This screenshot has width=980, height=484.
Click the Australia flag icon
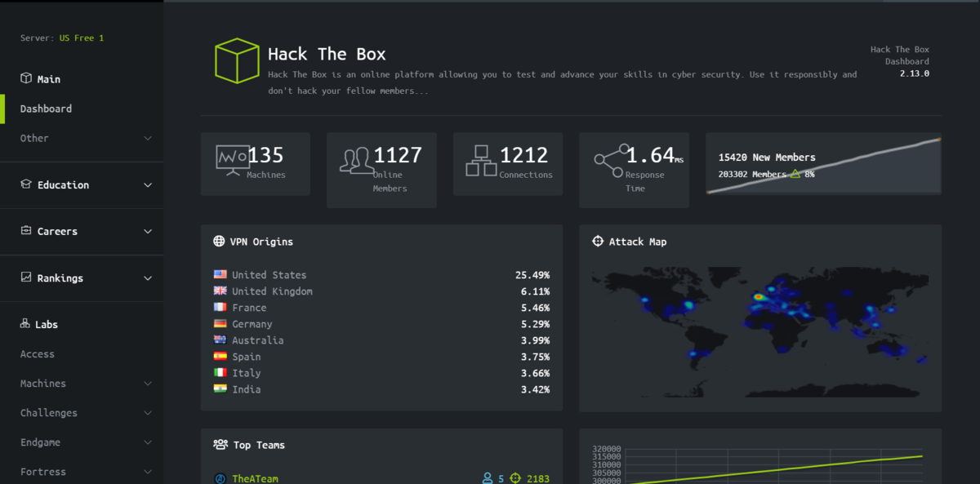coord(220,340)
